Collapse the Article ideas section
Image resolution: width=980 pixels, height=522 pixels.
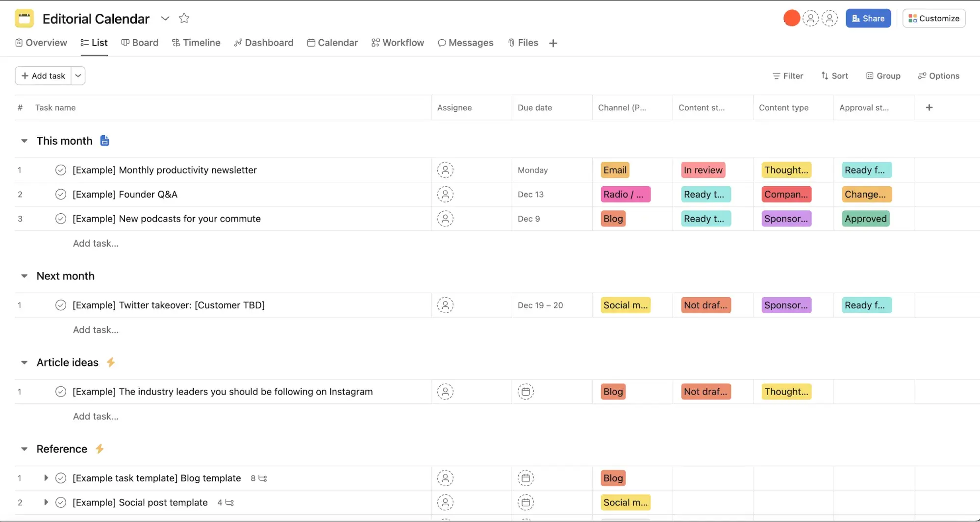tap(24, 362)
